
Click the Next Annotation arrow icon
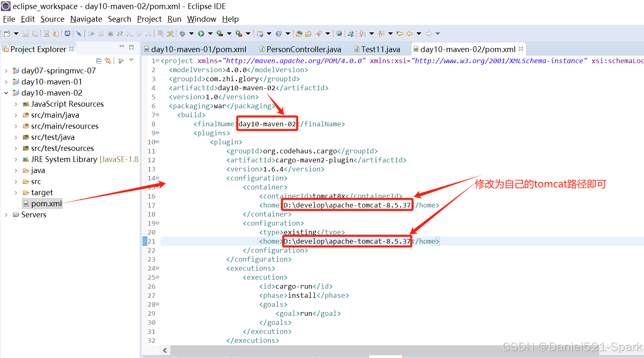click(x=362, y=34)
